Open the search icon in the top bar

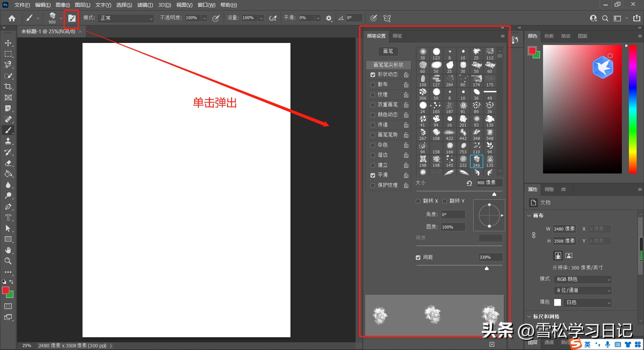coord(605,18)
